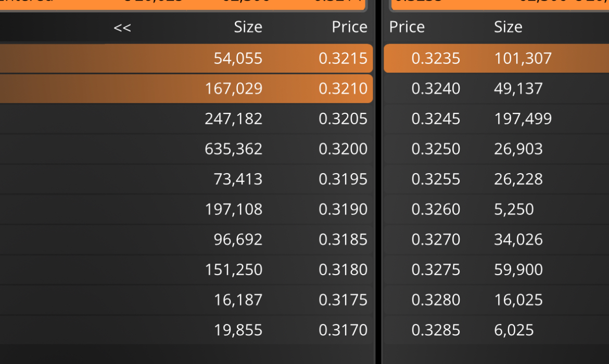609x364 pixels.
Task: Click the ask Size column header
Action: (508, 27)
